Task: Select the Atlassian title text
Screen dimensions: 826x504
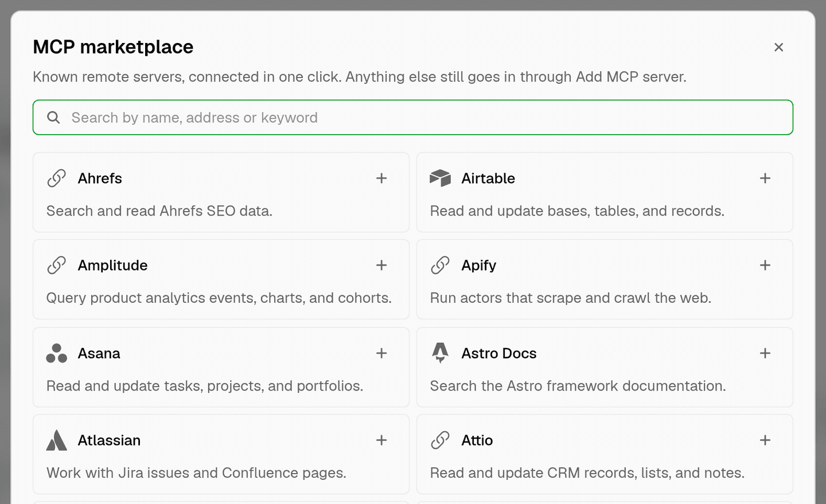Action: (x=109, y=440)
